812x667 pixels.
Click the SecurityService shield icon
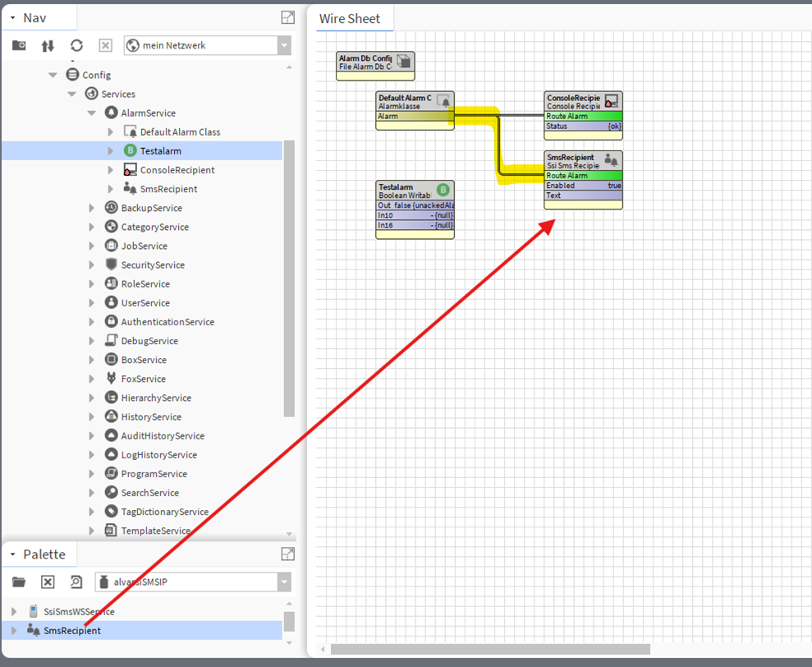[111, 264]
